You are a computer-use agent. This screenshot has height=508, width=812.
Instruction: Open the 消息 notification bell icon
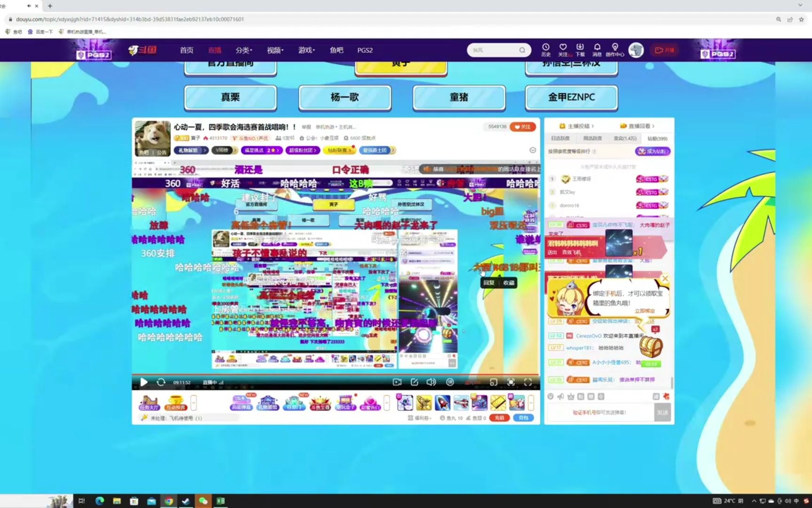coord(597,50)
